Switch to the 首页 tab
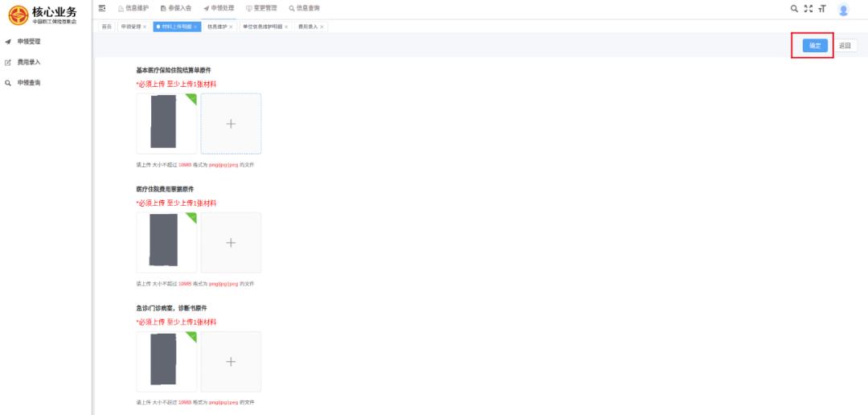868x415 pixels. (x=106, y=27)
